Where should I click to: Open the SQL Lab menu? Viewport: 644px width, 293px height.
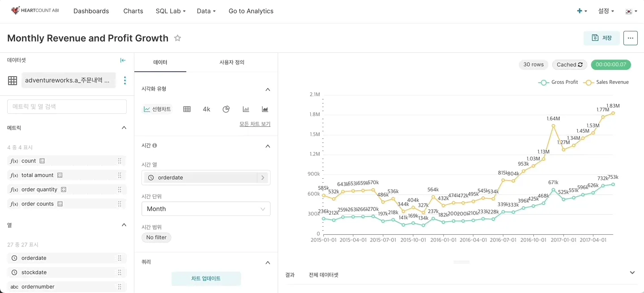point(170,11)
